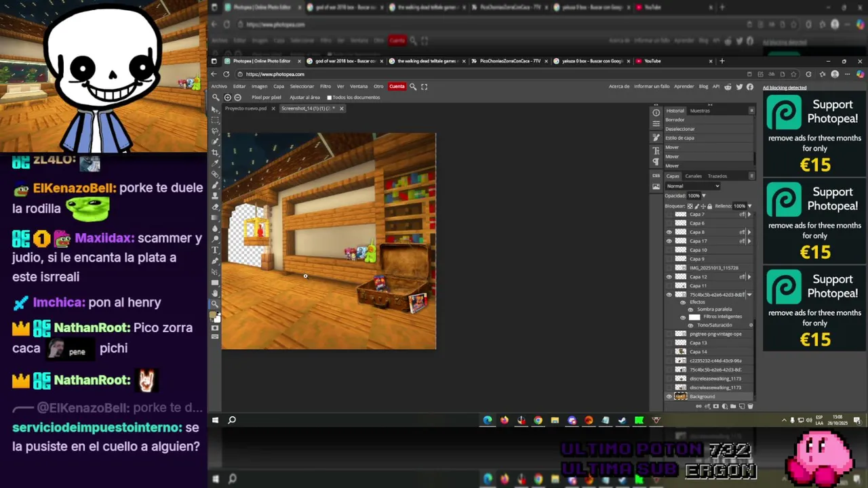The height and width of the screenshot is (488, 868).
Task: Show the Capa 10 layer
Action: click(x=669, y=250)
